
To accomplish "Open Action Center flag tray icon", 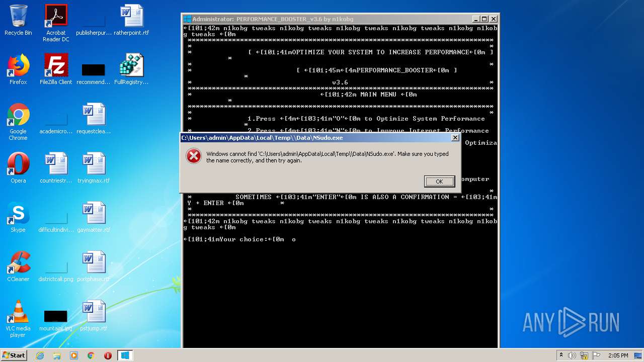I will tap(596, 355).
